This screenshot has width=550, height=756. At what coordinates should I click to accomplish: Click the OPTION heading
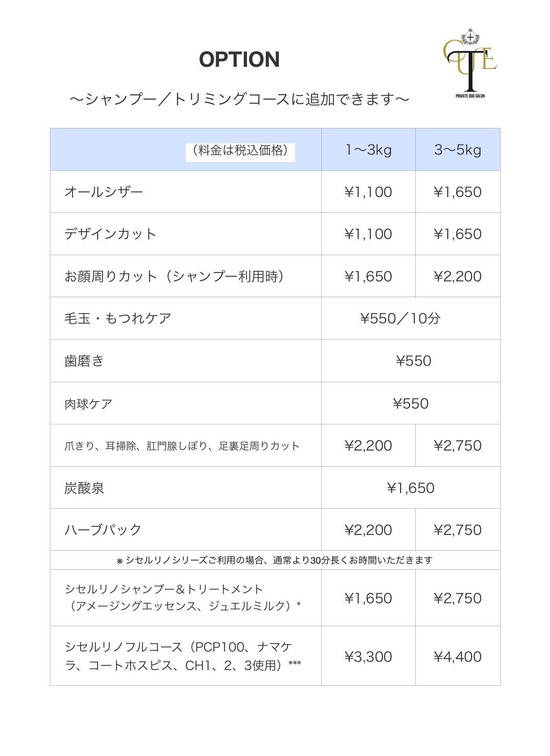(239, 60)
